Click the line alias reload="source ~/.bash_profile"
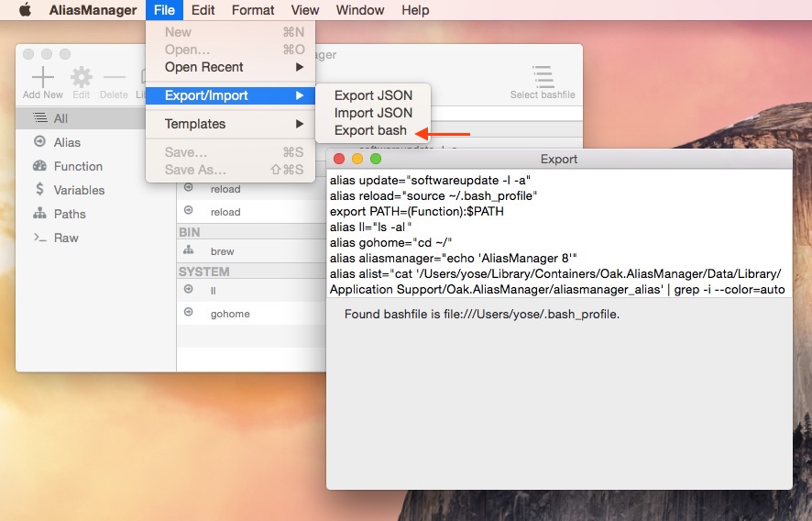The image size is (812, 521). click(x=433, y=196)
